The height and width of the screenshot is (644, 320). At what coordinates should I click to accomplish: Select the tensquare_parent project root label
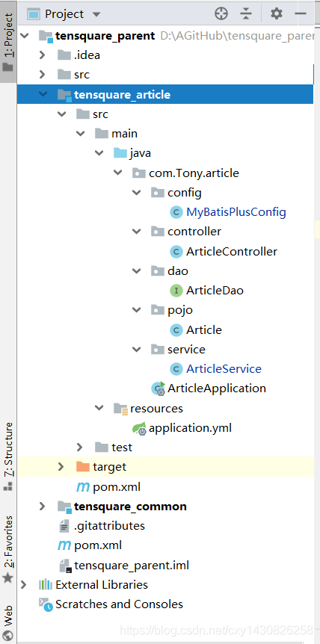tap(105, 36)
